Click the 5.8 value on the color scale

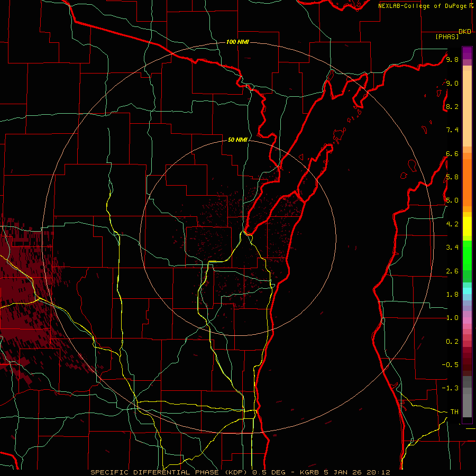coord(452,177)
